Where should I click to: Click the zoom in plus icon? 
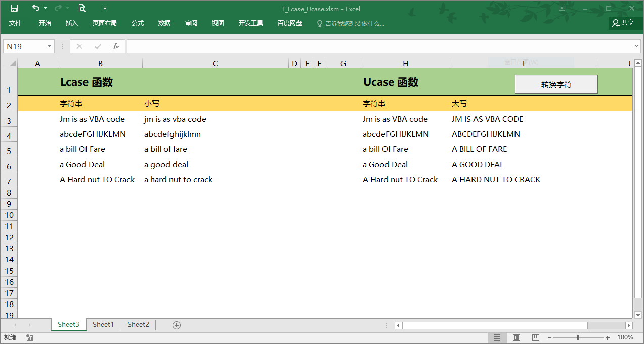(x=608, y=337)
